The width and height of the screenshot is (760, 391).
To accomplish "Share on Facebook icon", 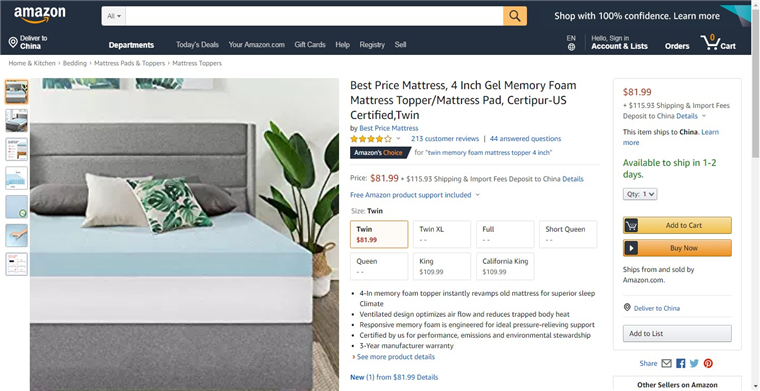I will pos(681,363).
